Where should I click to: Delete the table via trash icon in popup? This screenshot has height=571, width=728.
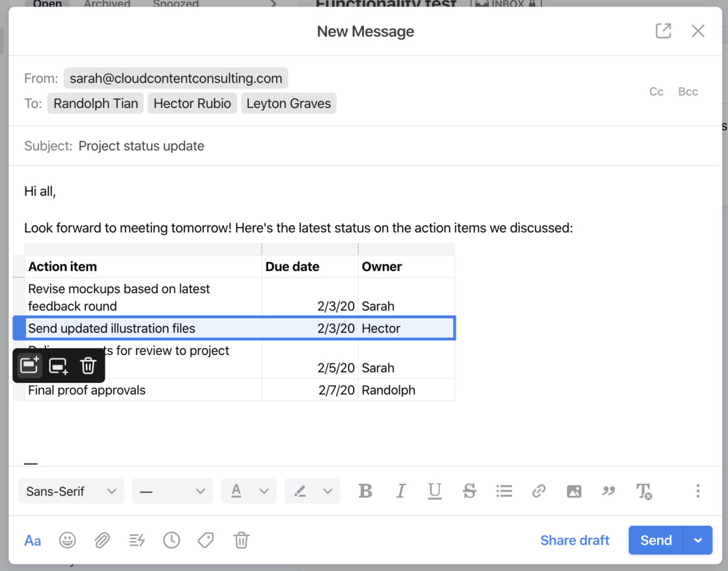click(88, 365)
